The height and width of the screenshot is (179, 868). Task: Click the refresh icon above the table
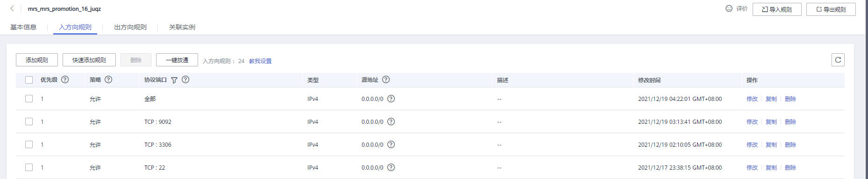tap(838, 60)
